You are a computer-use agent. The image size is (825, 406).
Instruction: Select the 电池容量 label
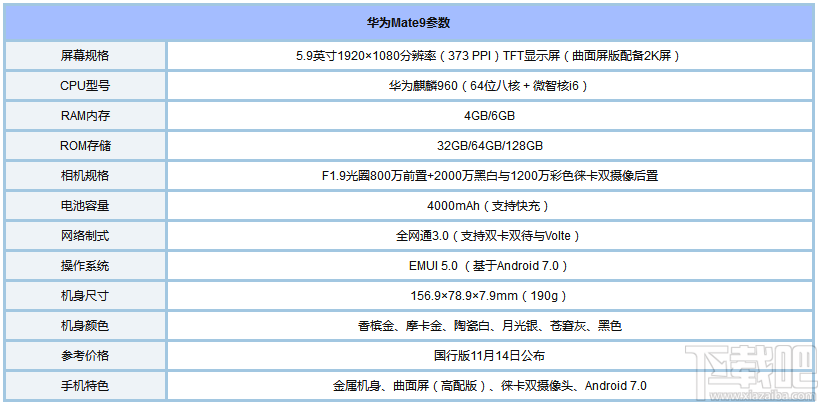[85, 206]
